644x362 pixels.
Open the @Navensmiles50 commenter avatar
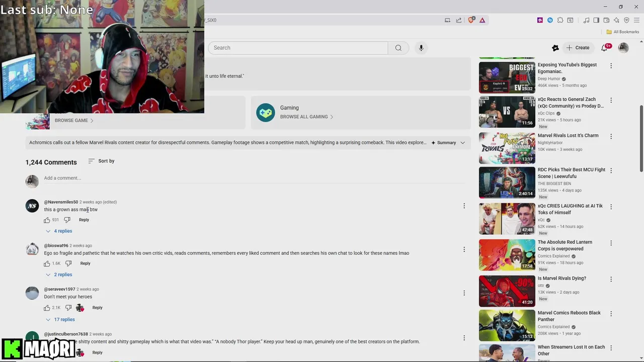(32, 206)
